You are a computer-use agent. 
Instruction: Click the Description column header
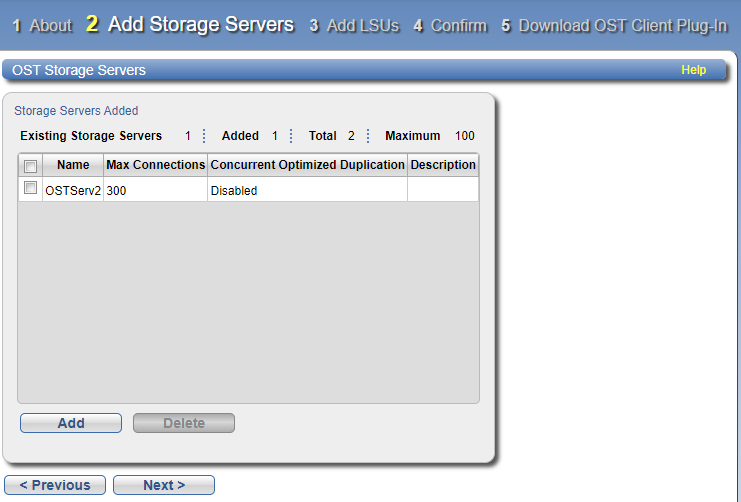[443, 165]
